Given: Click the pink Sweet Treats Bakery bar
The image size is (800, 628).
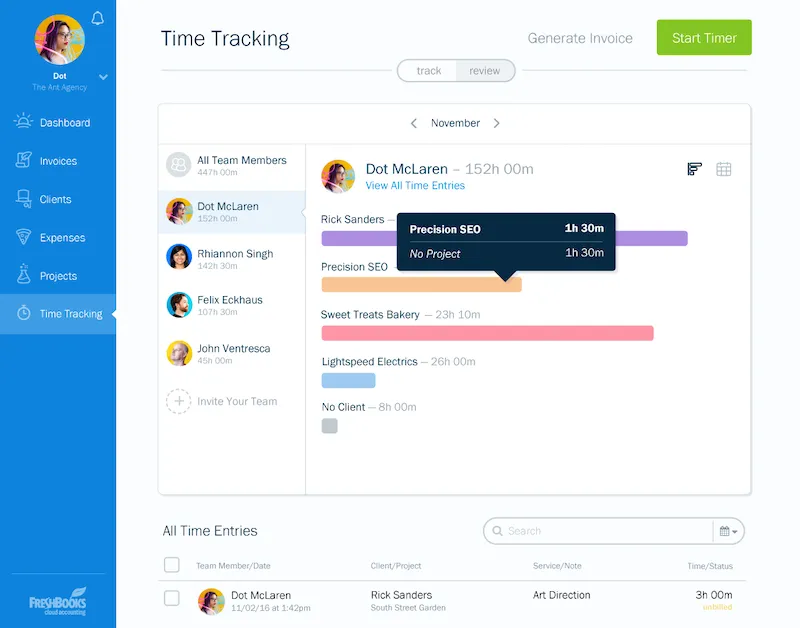Looking at the screenshot, I should tap(487, 333).
